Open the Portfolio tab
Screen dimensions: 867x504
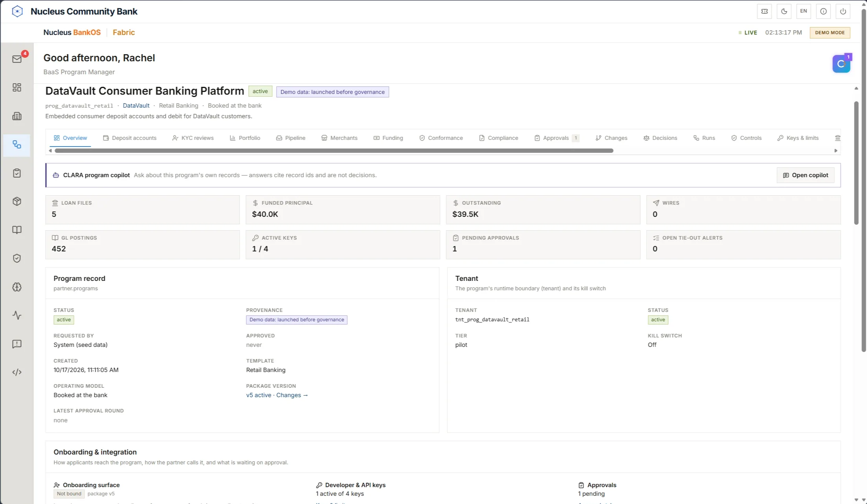tap(245, 138)
